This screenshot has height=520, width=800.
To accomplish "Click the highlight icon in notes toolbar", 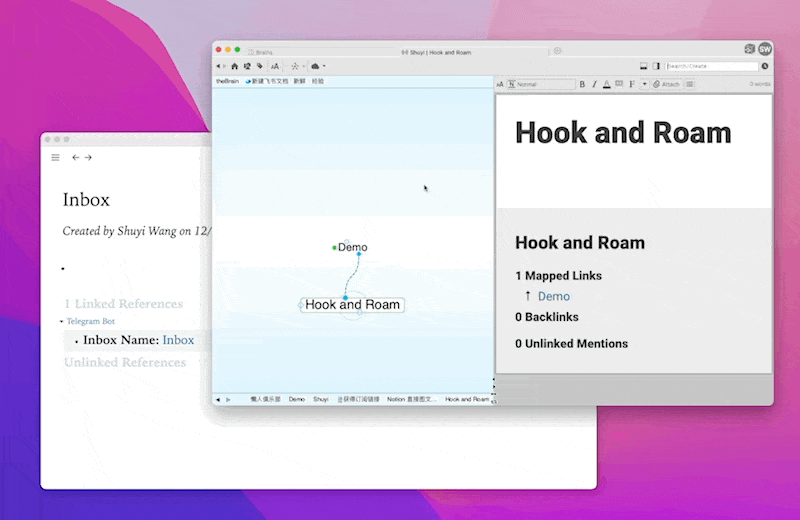I will pyautogui.click(x=619, y=84).
